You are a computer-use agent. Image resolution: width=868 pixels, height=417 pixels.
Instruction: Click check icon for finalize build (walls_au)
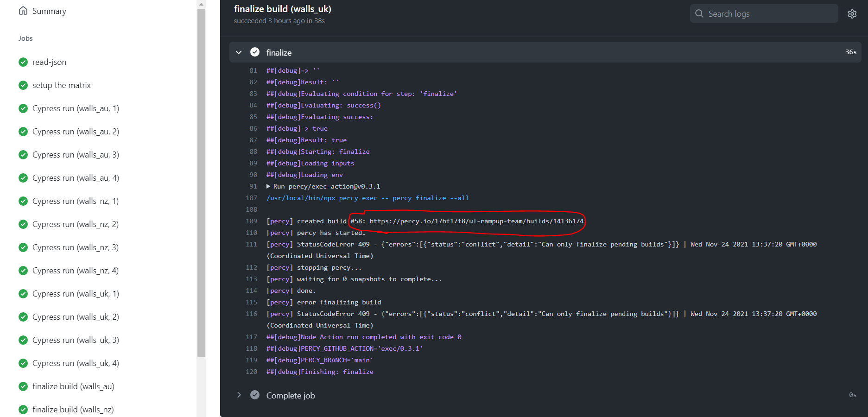point(23,386)
